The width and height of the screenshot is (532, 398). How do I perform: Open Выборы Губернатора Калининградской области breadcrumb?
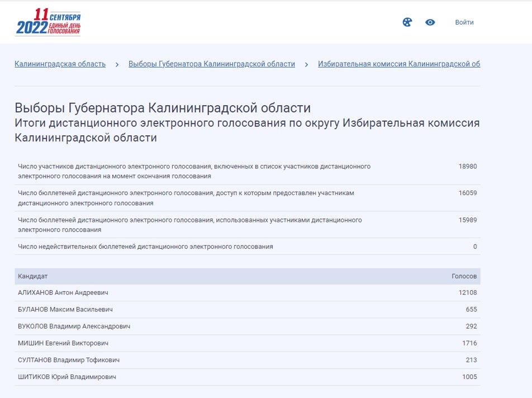212,64
